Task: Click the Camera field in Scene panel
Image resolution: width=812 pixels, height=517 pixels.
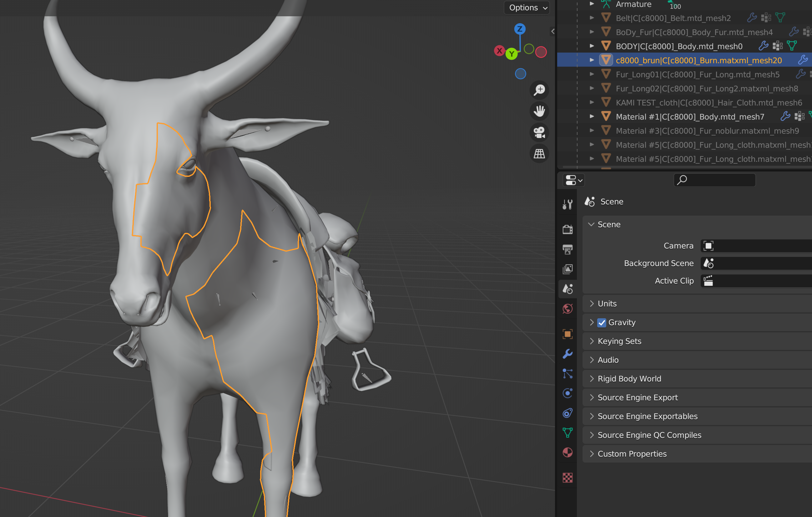Action: [x=755, y=246]
